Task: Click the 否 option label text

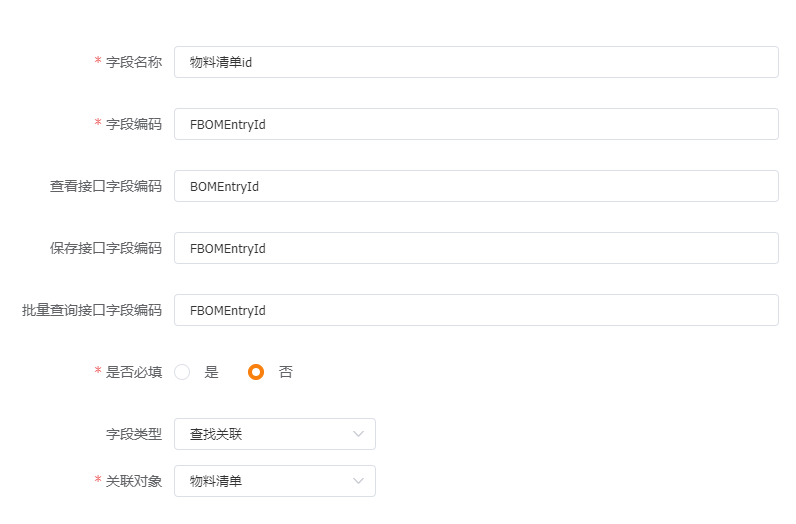Action: pos(286,372)
